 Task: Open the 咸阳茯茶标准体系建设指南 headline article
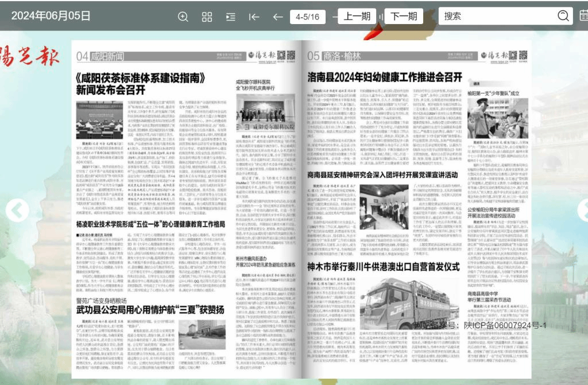click(148, 83)
